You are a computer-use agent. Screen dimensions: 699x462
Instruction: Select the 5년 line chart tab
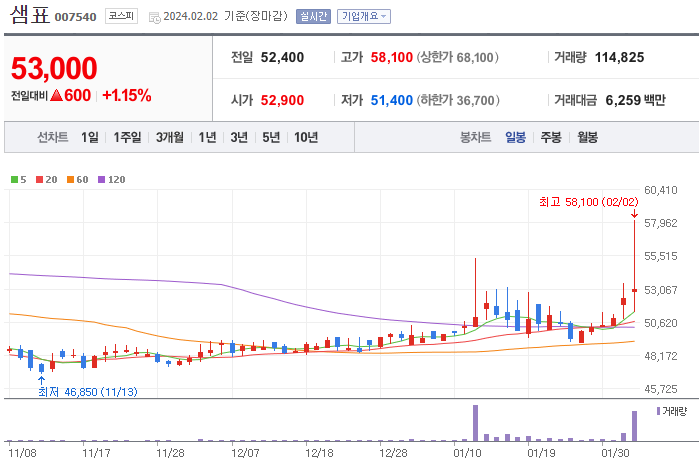[x=271, y=137]
